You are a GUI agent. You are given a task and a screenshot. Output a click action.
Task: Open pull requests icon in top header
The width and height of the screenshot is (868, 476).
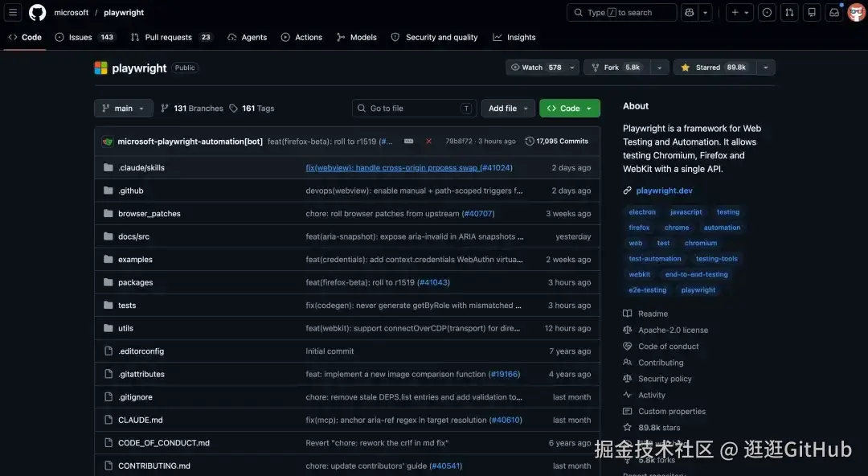pyautogui.click(x=789, y=12)
